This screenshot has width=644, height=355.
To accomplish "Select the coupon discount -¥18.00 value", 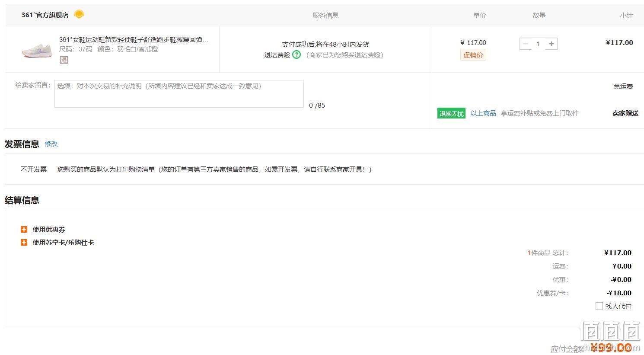I will click(x=619, y=293).
